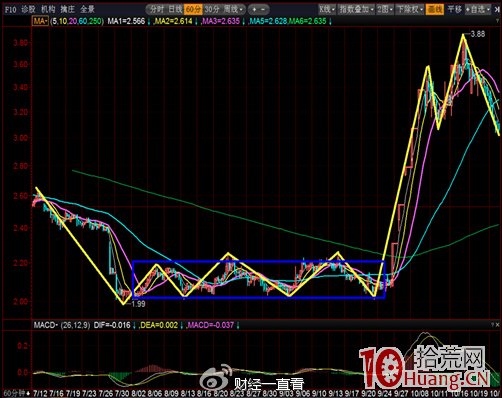Image resolution: width=502 pixels, height=398 pixels.
Task: Toggle the 画线 drawing tool button
Action: [435, 9]
